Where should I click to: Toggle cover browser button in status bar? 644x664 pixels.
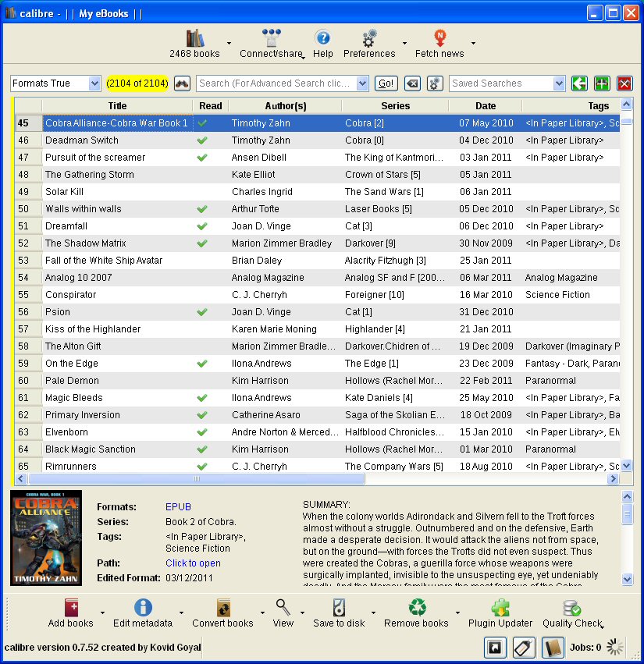495,648
